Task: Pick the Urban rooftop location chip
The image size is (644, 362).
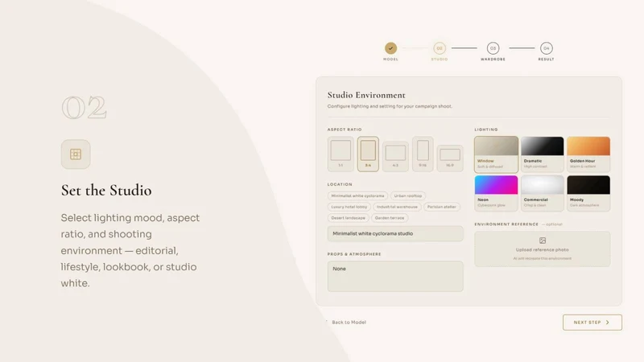Action: tap(408, 195)
